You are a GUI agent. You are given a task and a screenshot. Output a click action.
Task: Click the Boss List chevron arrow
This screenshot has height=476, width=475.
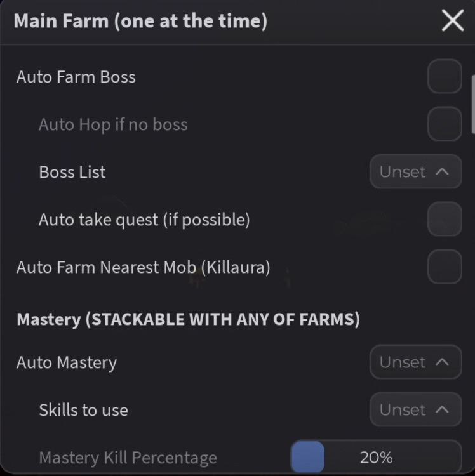443,172
